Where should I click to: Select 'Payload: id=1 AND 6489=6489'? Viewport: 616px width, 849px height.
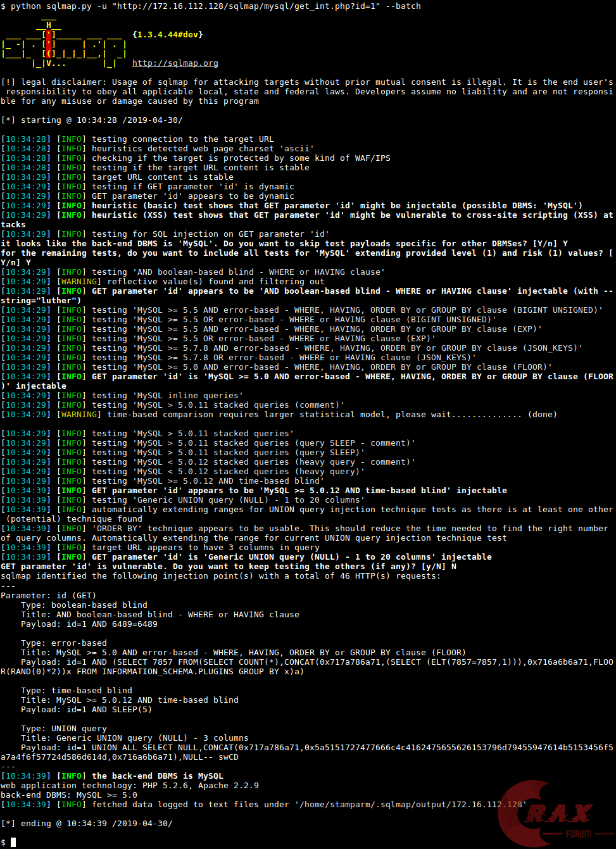pyautogui.click(x=89, y=624)
